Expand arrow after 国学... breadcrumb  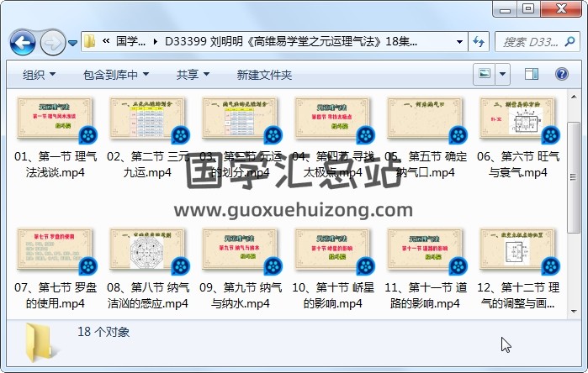click(x=155, y=41)
